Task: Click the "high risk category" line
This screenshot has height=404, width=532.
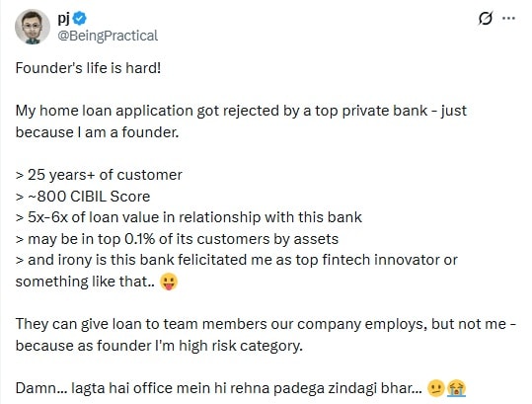Action: click(x=159, y=346)
